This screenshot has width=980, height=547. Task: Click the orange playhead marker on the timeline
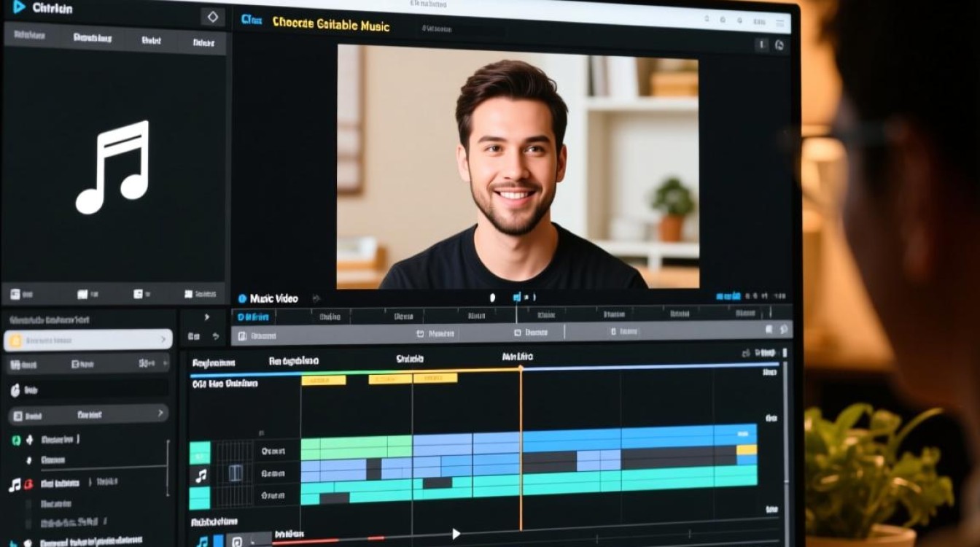click(x=521, y=368)
